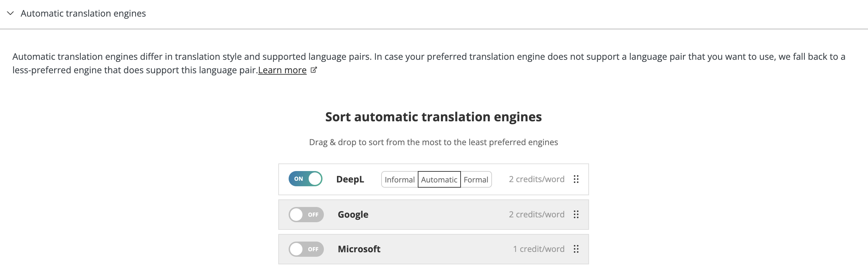This screenshot has width=868, height=273.
Task: Click Google's 2 credits/word label
Action: point(537,214)
